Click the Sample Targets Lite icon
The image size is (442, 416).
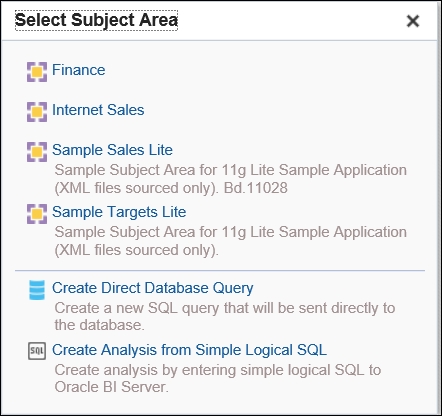coord(37,214)
